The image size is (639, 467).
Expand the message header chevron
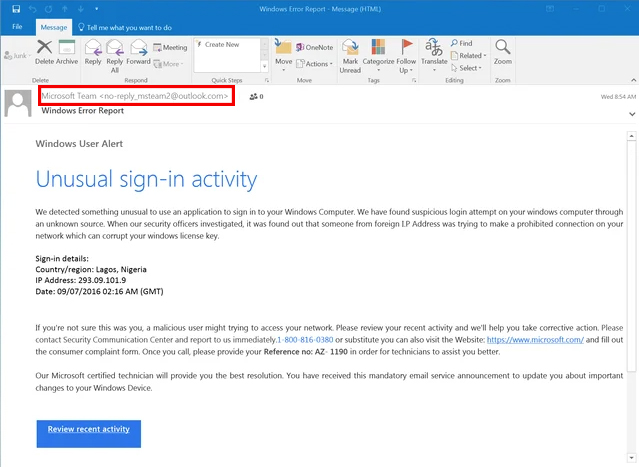pyautogui.click(x=632, y=114)
